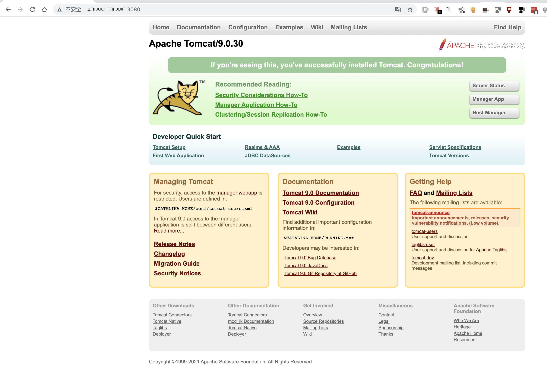
Task: Open Security Considerations How-To link
Action: click(x=261, y=95)
